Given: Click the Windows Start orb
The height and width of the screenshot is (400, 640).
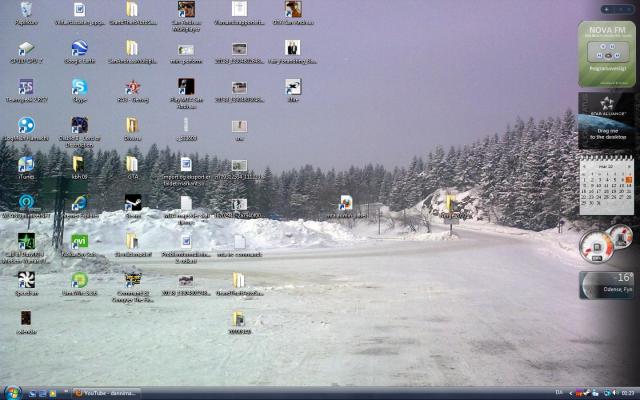Looking at the screenshot, I should click(12, 392).
